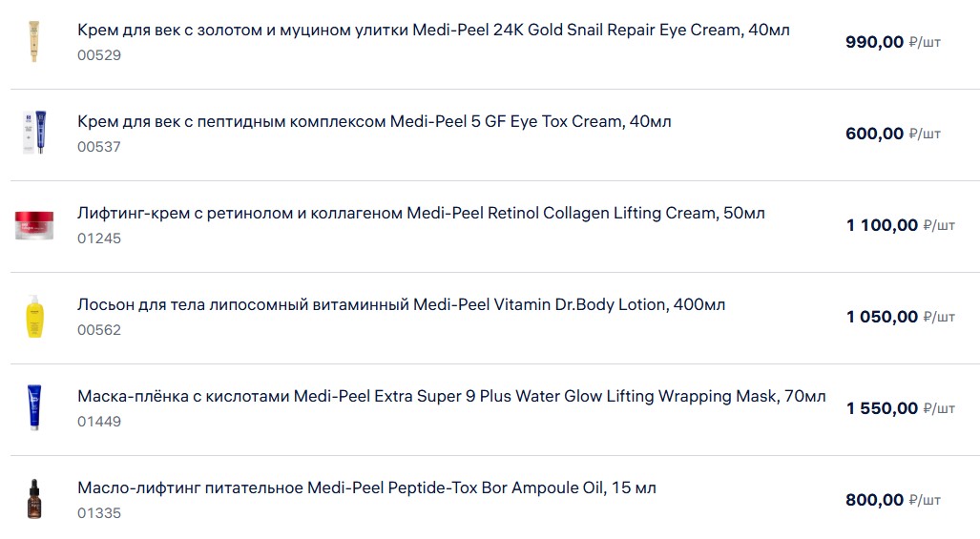
Task: Click the Extra Super 9 Plus Wrapping Mask title
Action: pyautogui.click(x=451, y=396)
